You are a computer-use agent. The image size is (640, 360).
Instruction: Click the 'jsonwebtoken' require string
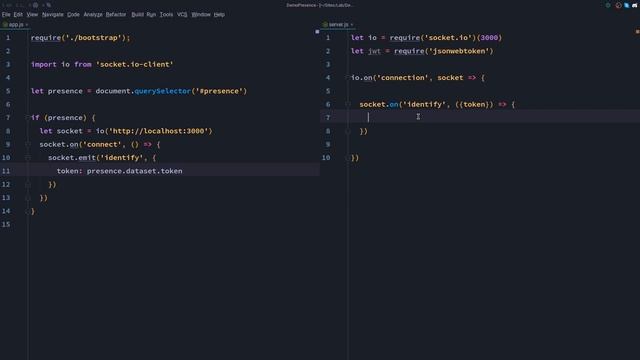click(459, 51)
